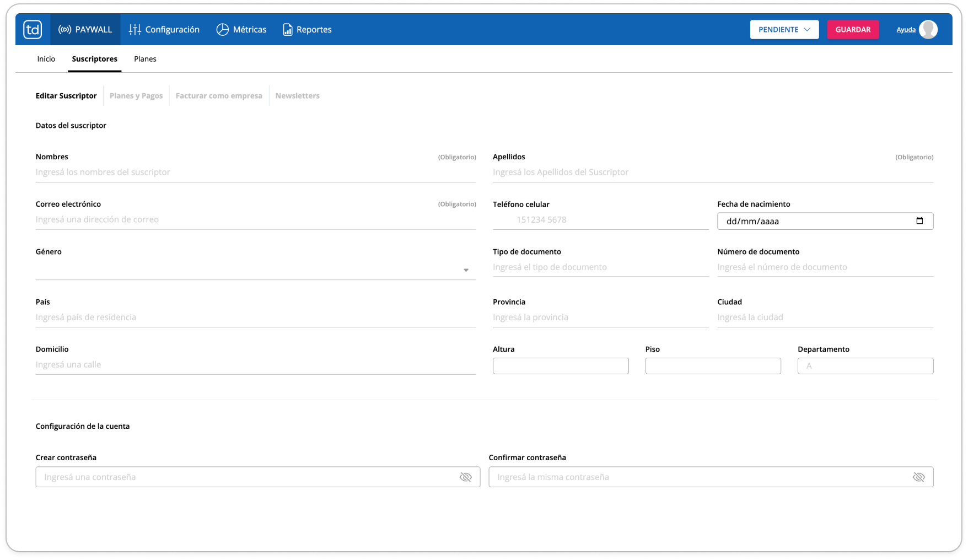Toggle visibility of Confirmar contraseña field

tap(919, 477)
